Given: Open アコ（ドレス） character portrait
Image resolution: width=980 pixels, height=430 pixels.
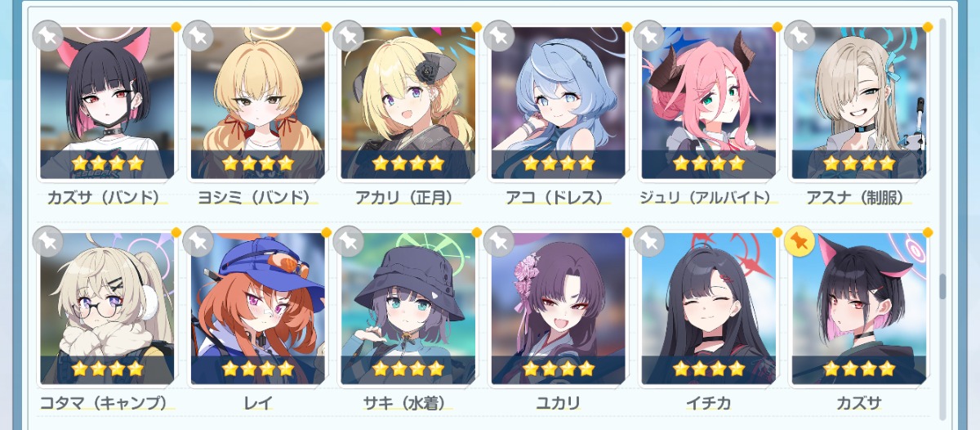Looking at the screenshot, I should (x=558, y=103).
